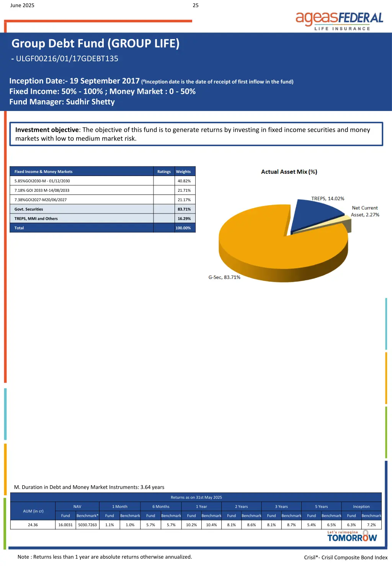Click the "Inception" column header in returns table
This screenshot has width=392, height=566.
pos(361,507)
